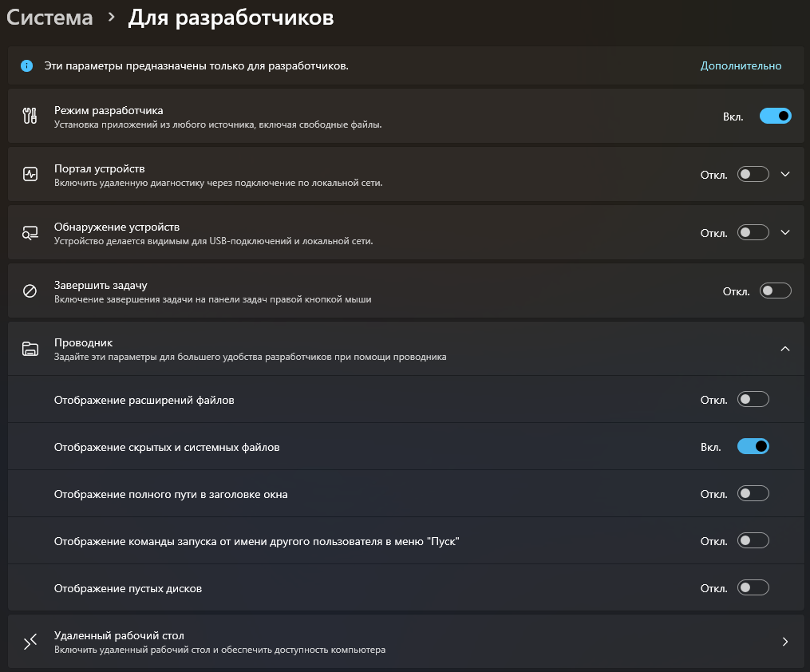This screenshot has width=810, height=672.
Task: Enable the Завершить задачу toggle
Action: coord(775,291)
